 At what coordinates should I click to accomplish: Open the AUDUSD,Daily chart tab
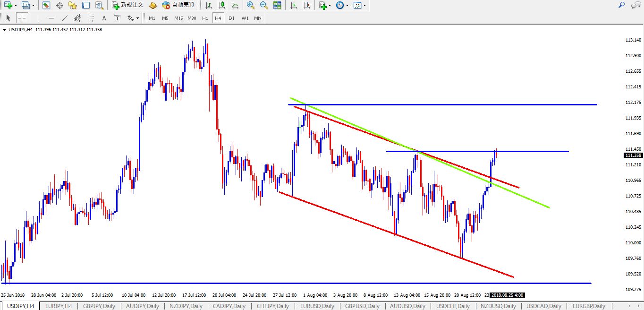click(x=408, y=306)
